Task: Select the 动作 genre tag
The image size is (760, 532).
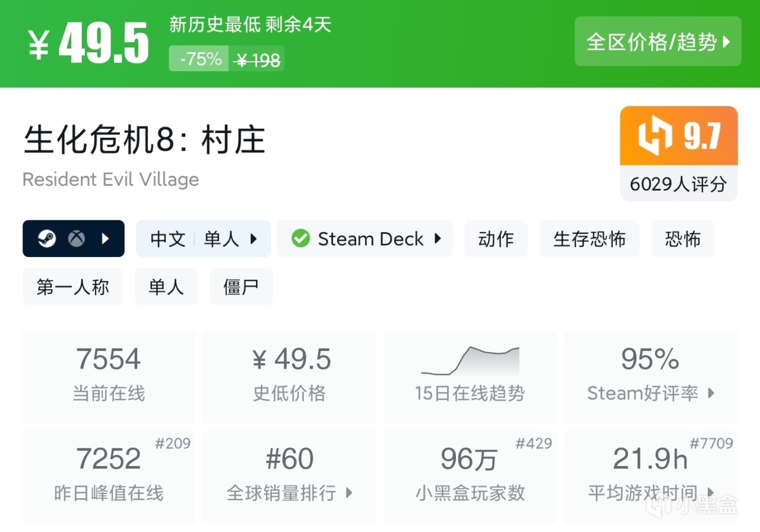Action: [496, 239]
